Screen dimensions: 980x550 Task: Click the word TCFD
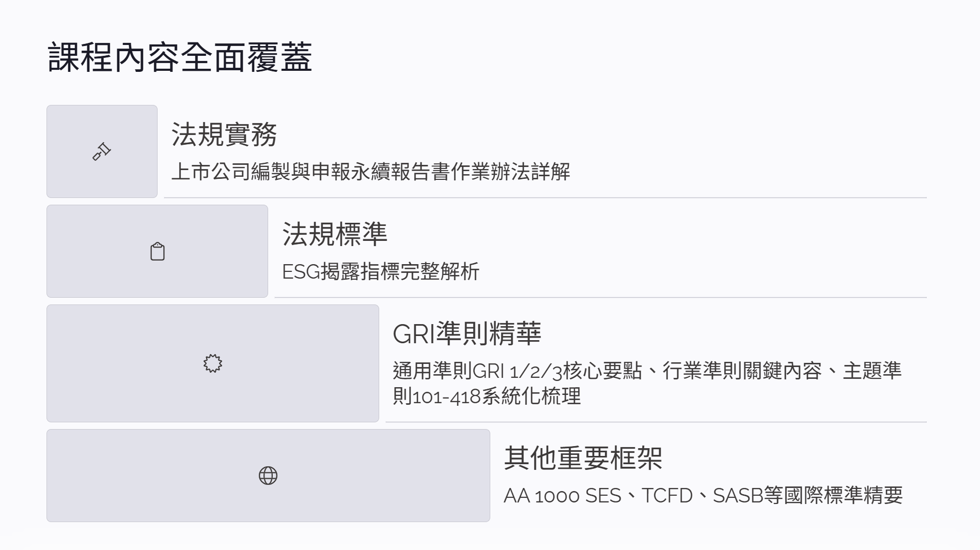(x=667, y=496)
